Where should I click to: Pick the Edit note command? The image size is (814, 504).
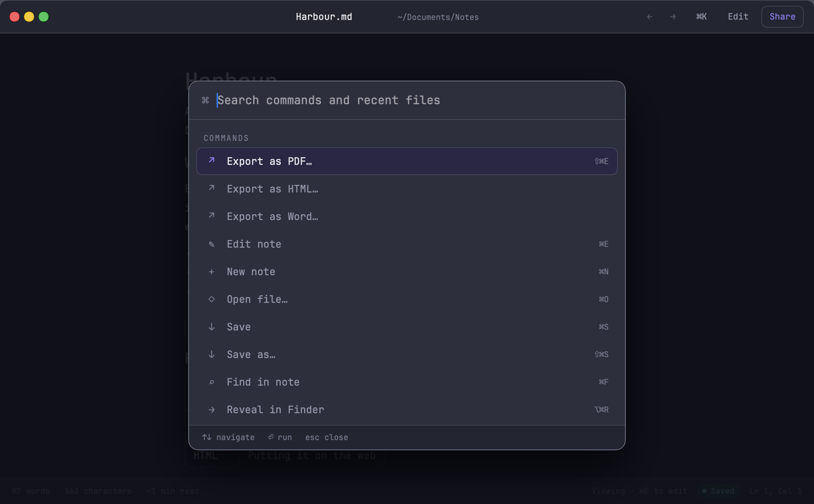(x=407, y=244)
